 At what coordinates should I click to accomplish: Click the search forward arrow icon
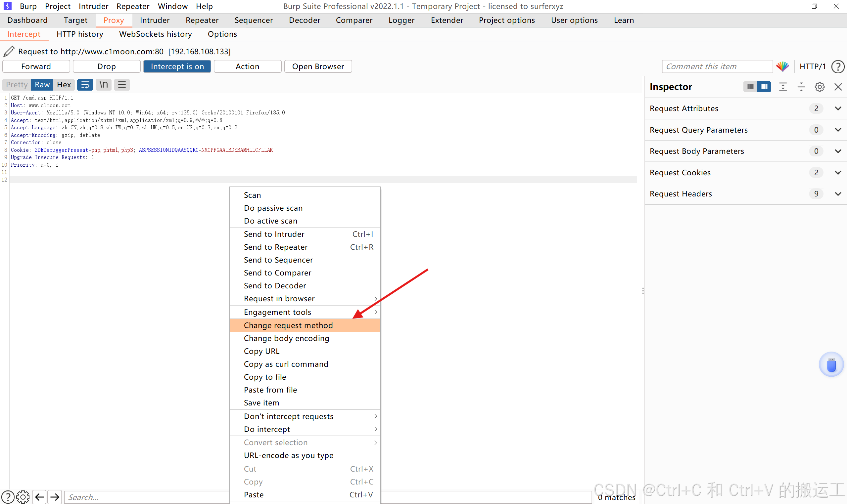55,497
